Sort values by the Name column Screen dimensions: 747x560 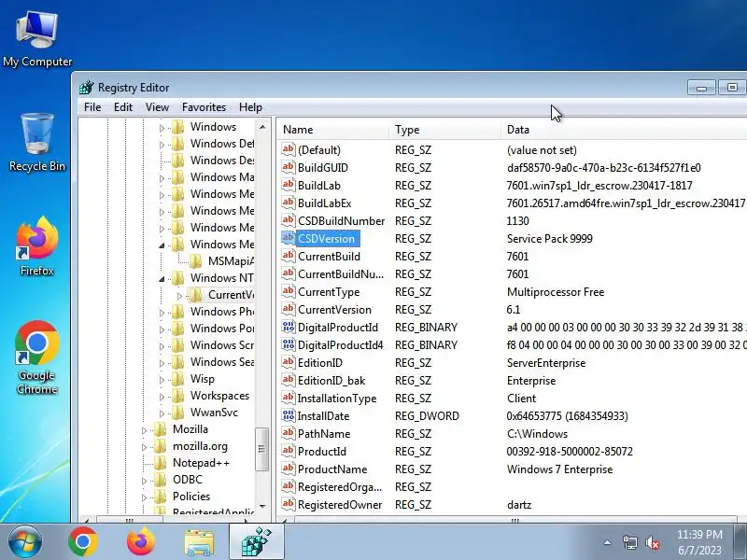point(332,130)
